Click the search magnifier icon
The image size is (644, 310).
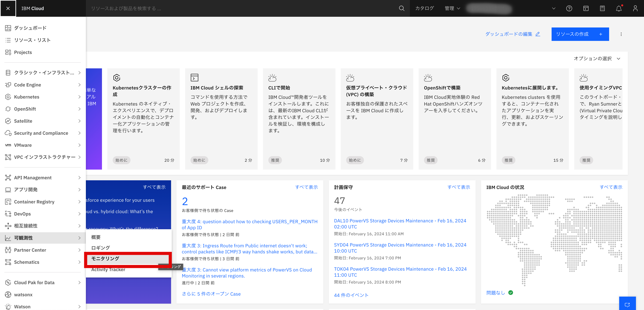point(401,8)
